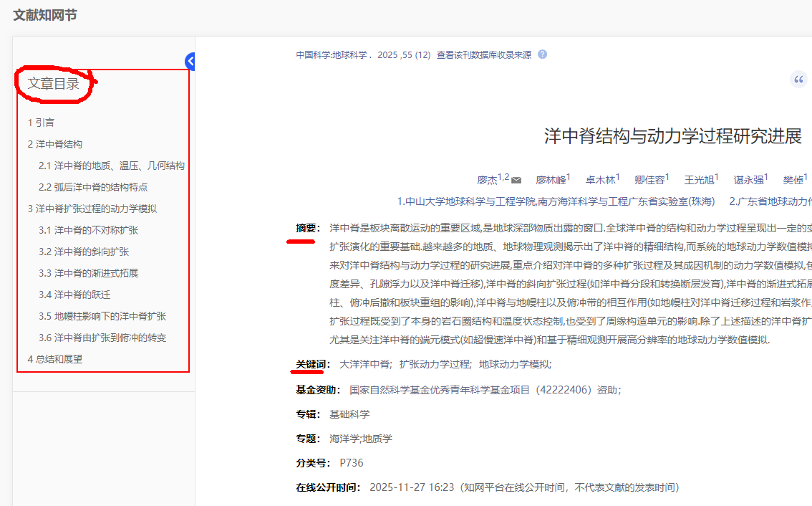Collapse the sidebar with the blue chevron
This screenshot has width=812, height=506.
pyautogui.click(x=190, y=61)
